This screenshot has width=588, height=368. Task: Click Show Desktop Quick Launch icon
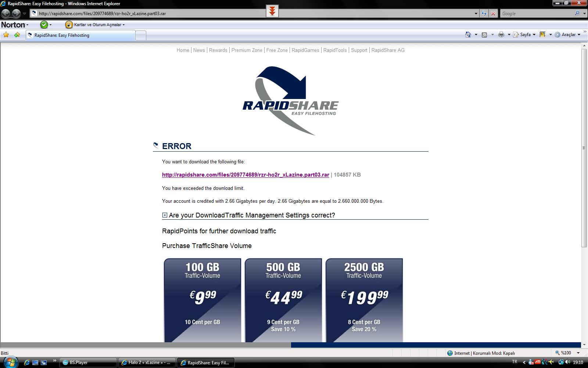click(35, 362)
